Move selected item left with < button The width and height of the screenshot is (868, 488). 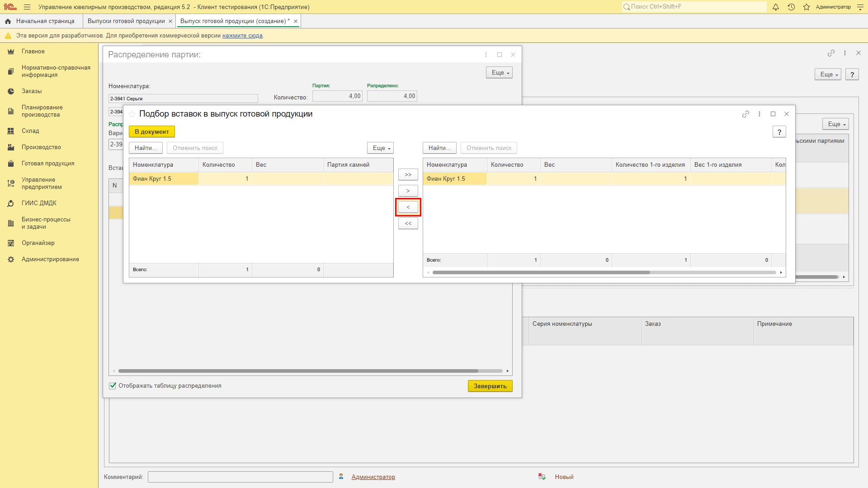[x=408, y=207]
